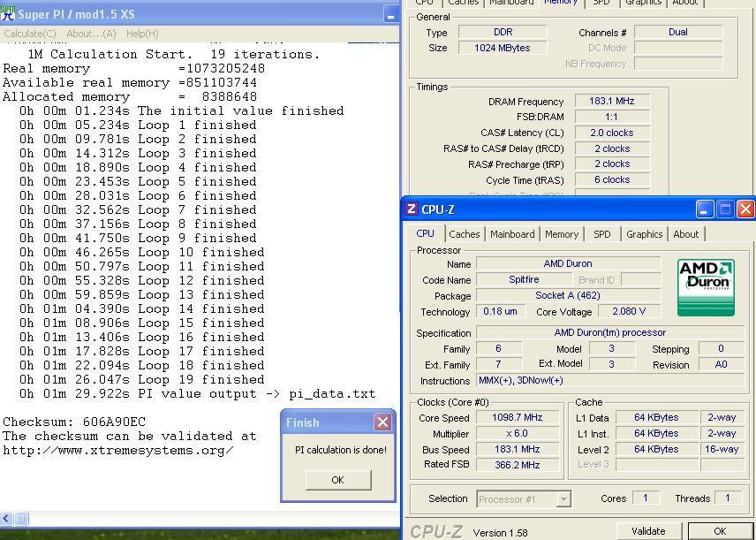Open the About...(A) menu in Super PI

91,34
